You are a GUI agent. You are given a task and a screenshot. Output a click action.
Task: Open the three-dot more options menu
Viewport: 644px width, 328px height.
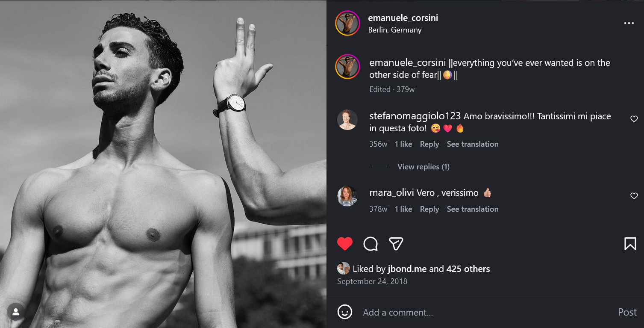[x=629, y=24]
